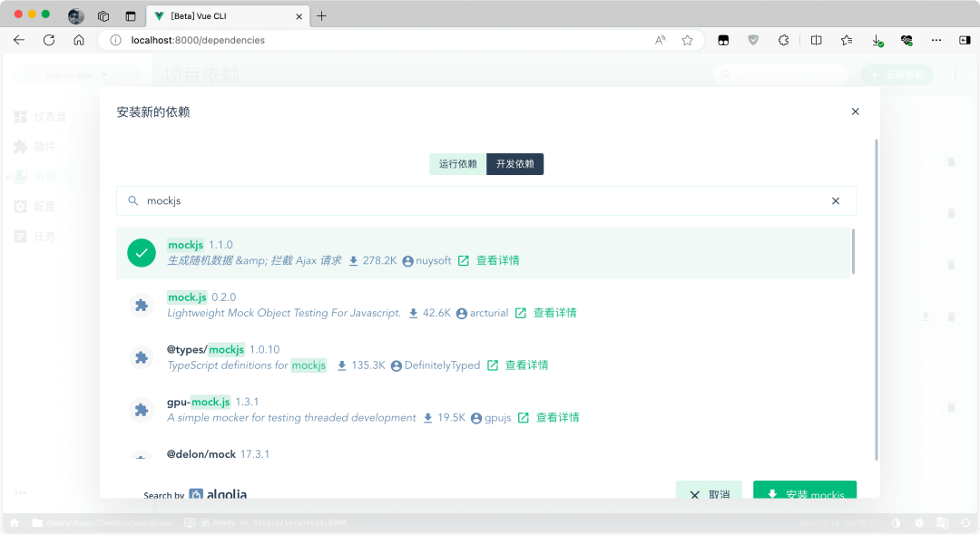This screenshot has height=535, width=980.
Task: Open browser home page
Action: coord(79,40)
